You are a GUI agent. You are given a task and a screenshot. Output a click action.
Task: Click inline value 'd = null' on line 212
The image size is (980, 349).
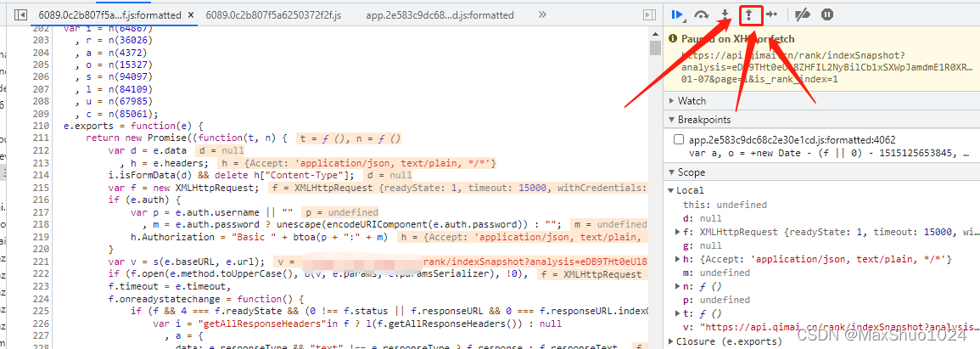click(220, 150)
